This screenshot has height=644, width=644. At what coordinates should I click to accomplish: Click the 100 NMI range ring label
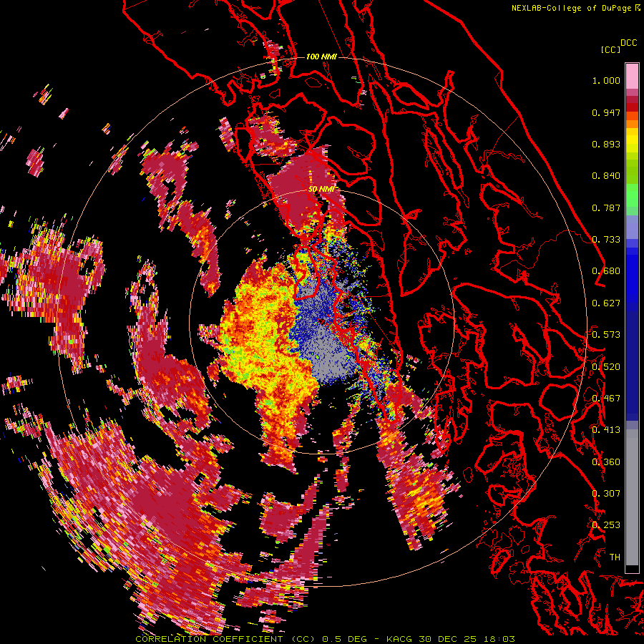321,57
